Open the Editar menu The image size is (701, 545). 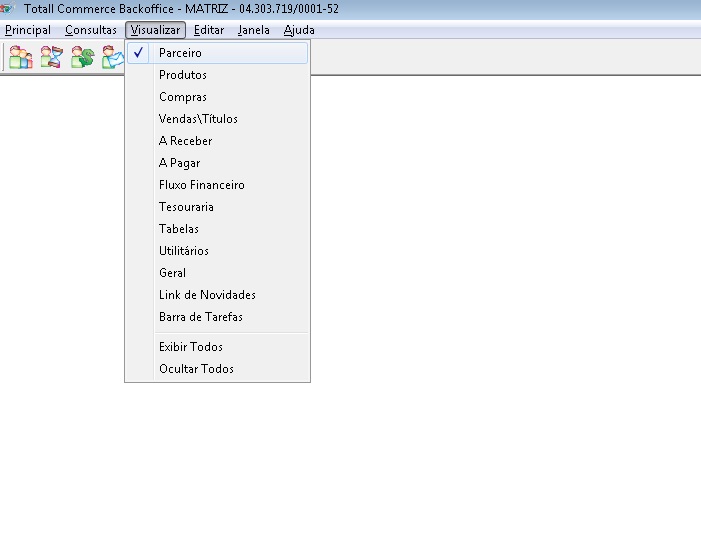tap(209, 30)
